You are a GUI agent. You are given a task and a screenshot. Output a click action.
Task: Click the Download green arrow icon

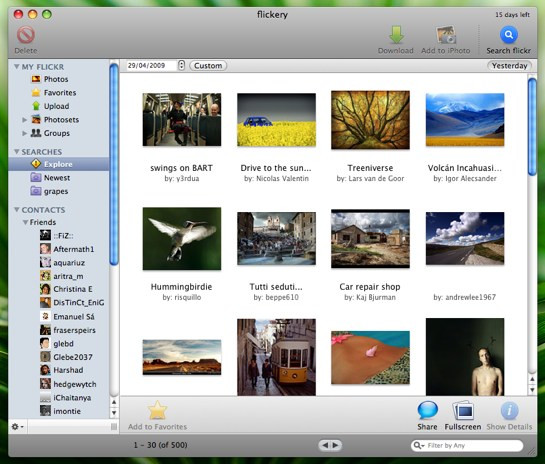396,35
